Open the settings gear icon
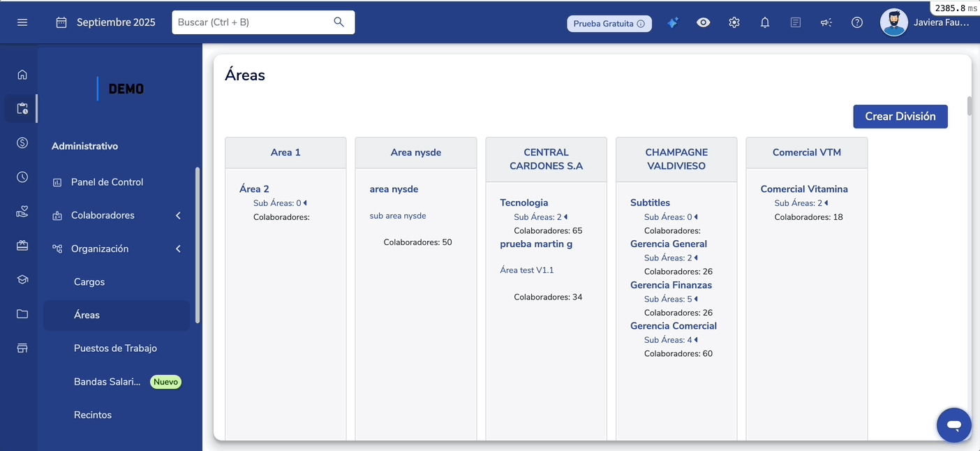 (734, 22)
